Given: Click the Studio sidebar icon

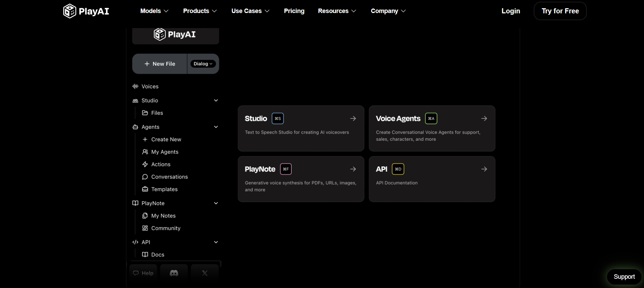Looking at the screenshot, I should click(x=135, y=100).
